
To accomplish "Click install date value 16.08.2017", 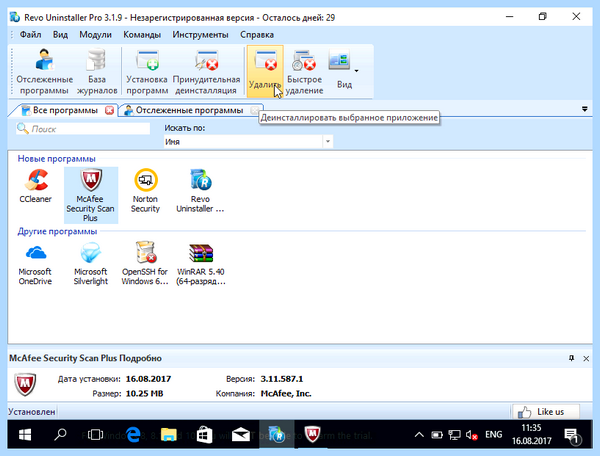I will (148, 379).
